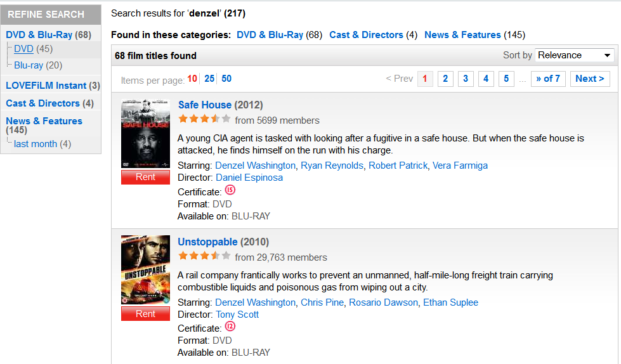Open the Safe House poster thumbnail

[x=145, y=134]
